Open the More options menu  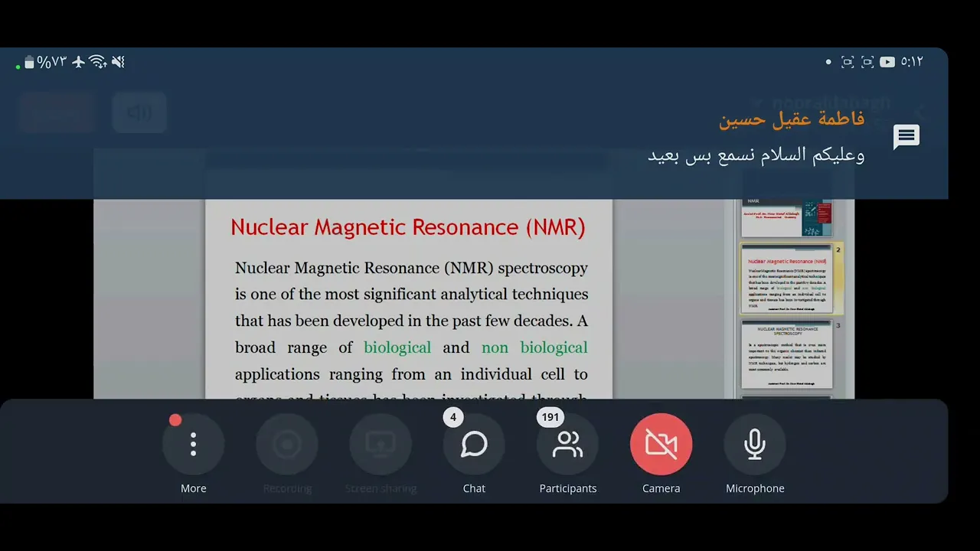[193, 444]
